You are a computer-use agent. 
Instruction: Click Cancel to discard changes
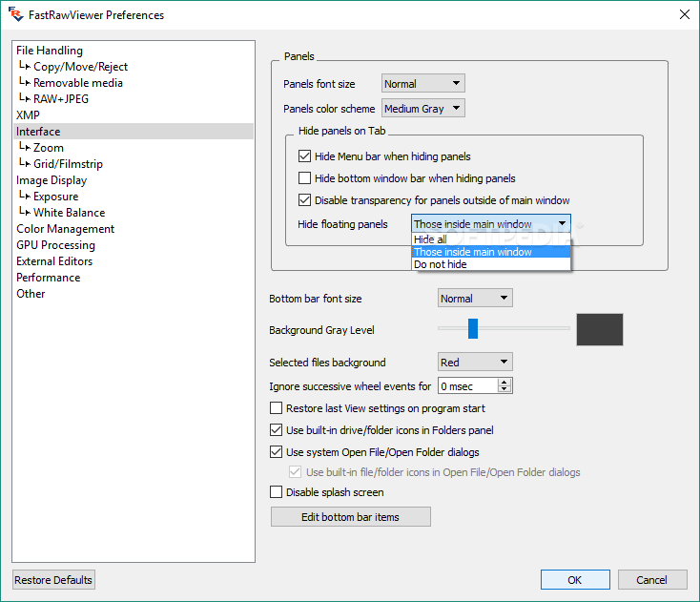(x=652, y=580)
